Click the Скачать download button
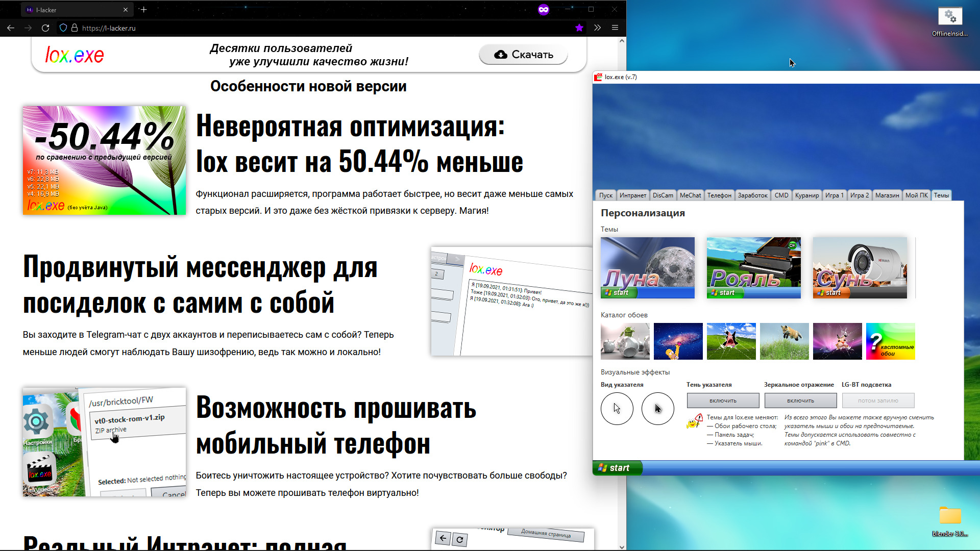 tap(523, 55)
